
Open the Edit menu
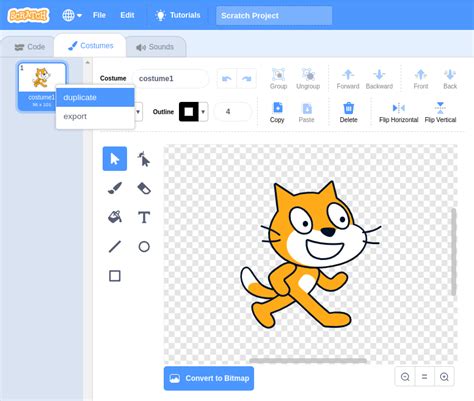127,15
